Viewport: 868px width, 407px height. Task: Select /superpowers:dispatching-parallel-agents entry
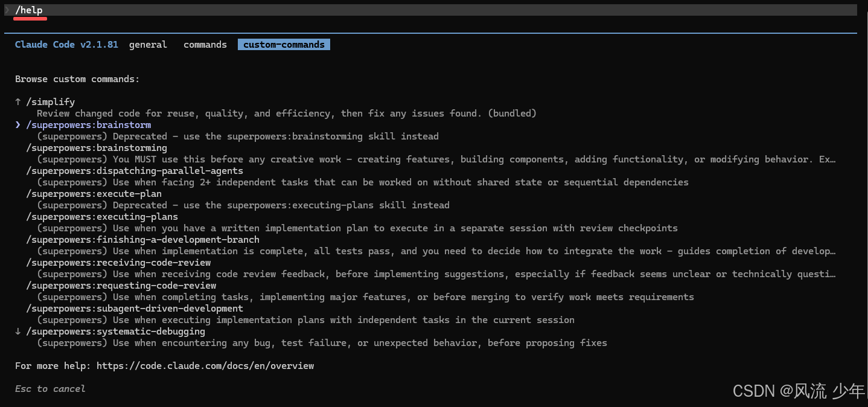click(135, 171)
